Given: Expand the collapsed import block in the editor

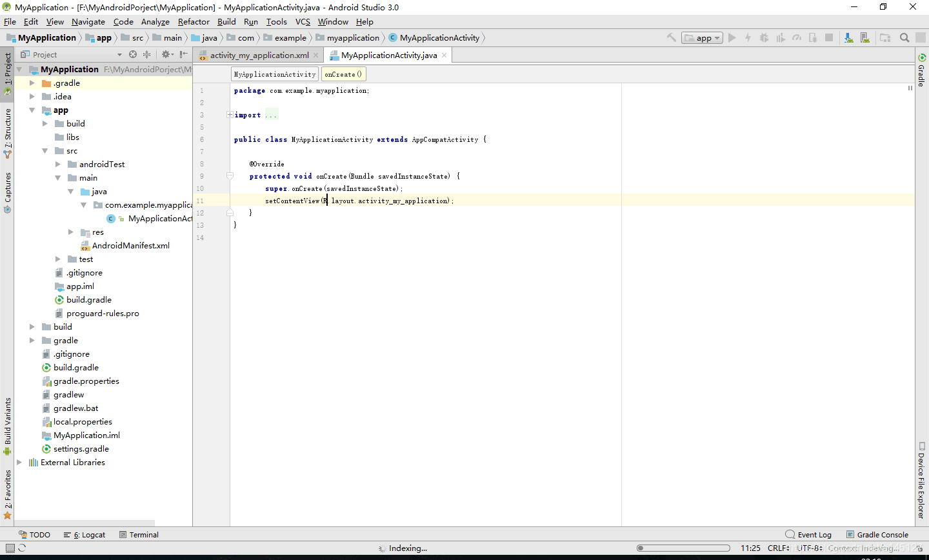Looking at the screenshot, I should (x=230, y=115).
